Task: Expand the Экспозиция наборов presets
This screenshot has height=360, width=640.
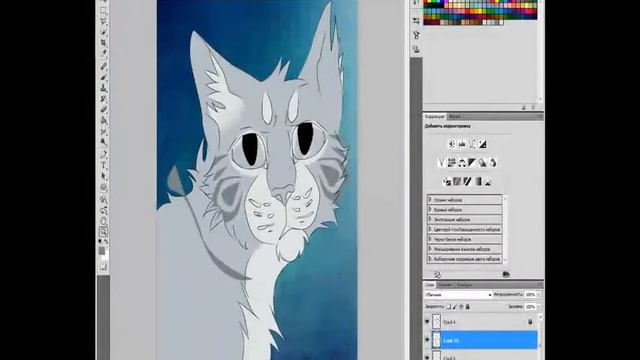Action: 430,219
